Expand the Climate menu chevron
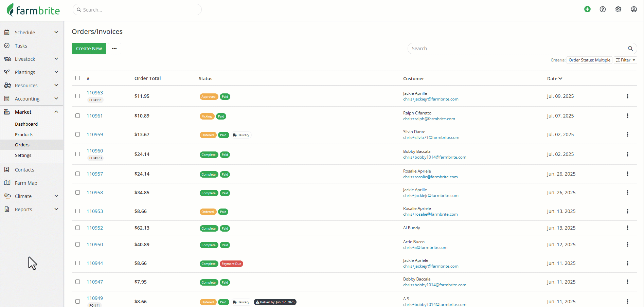This screenshot has height=307, width=644. pyautogui.click(x=56, y=196)
